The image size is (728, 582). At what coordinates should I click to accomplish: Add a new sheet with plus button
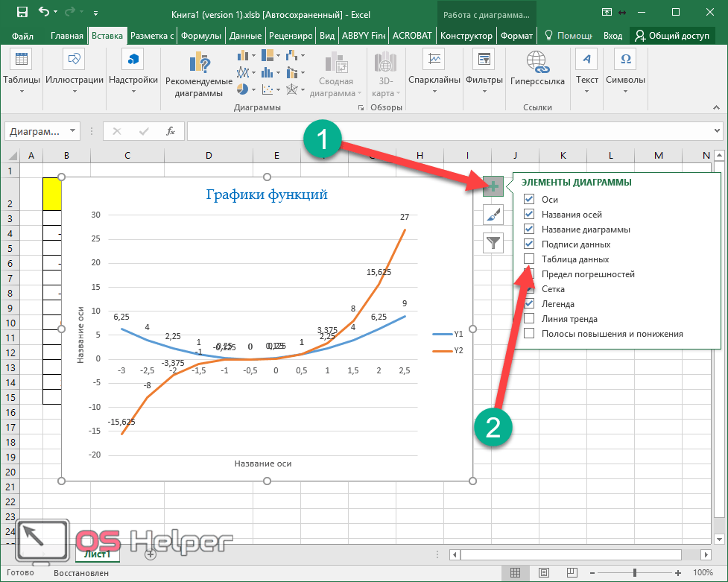151,554
